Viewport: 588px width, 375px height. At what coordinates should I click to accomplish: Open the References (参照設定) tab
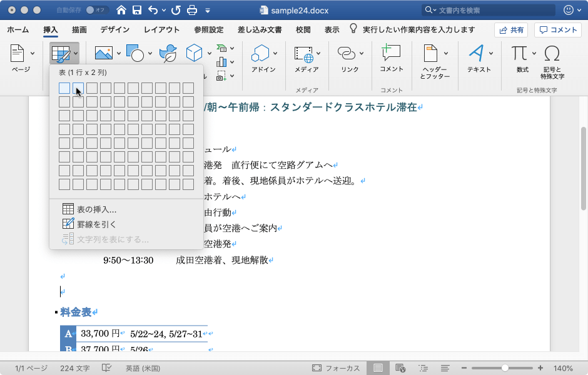pyautogui.click(x=208, y=29)
